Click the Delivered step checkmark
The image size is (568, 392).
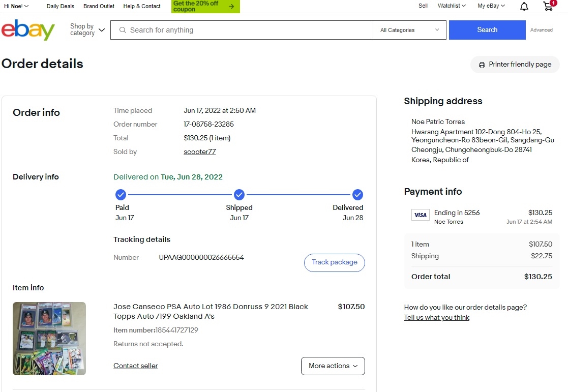[357, 195]
